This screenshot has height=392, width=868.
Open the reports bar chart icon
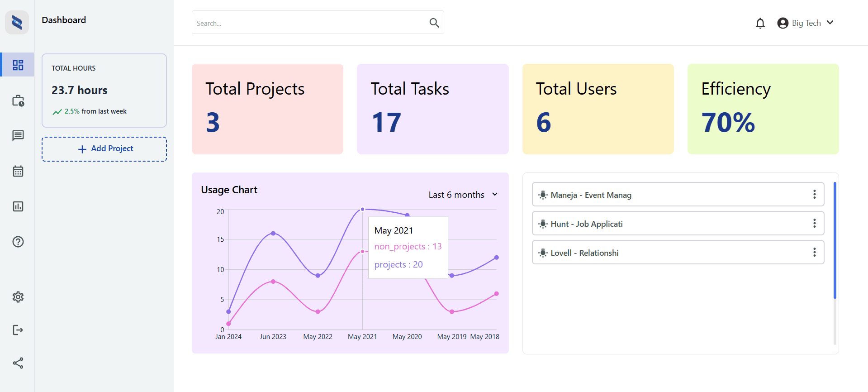(18, 206)
